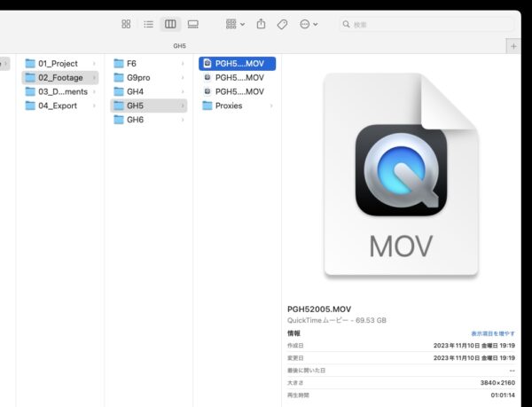Click the 01_Project folder icon

point(30,64)
